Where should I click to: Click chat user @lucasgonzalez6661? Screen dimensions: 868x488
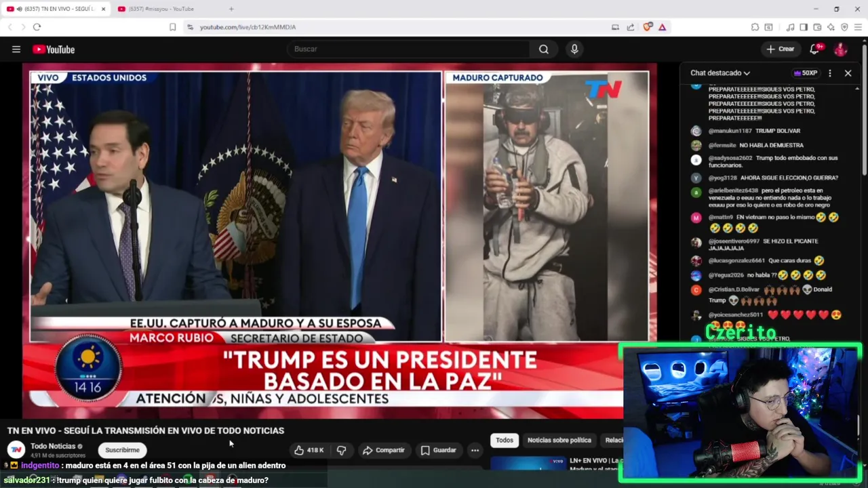tap(736, 260)
